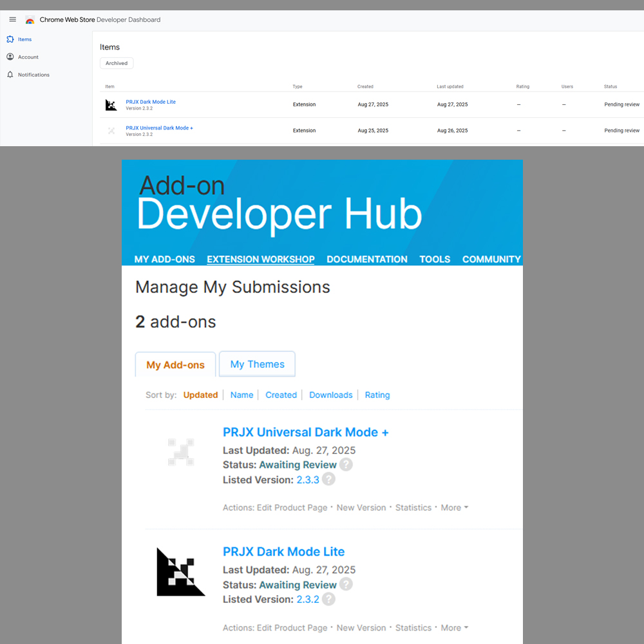The image size is (644, 644).
Task: Open TOOLS nav menu
Action: click(435, 259)
